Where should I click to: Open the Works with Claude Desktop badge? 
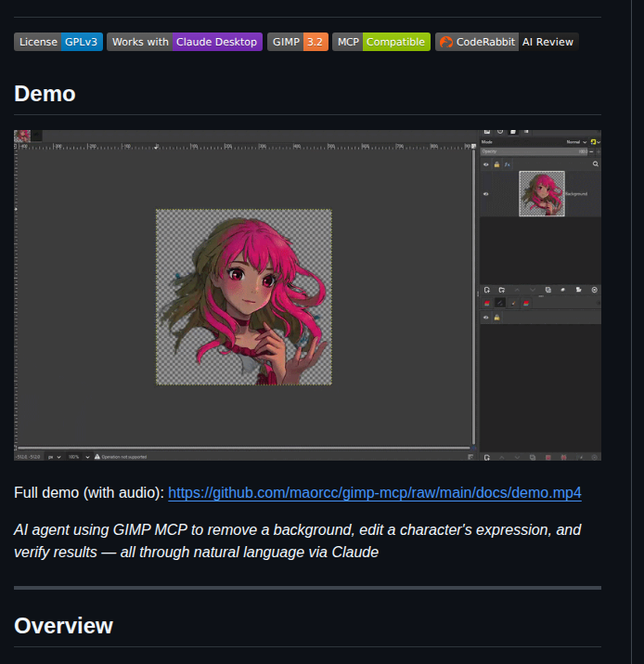point(185,42)
